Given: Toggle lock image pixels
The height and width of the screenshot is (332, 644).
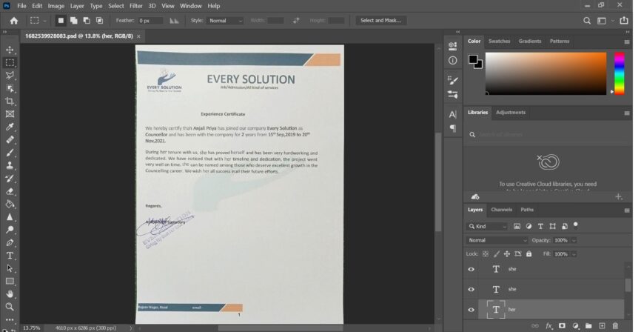Looking at the screenshot, I should pos(496,254).
